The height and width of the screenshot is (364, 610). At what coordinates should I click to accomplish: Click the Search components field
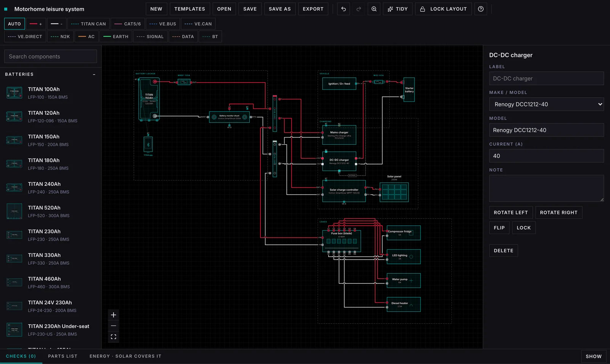pyautogui.click(x=50, y=56)
